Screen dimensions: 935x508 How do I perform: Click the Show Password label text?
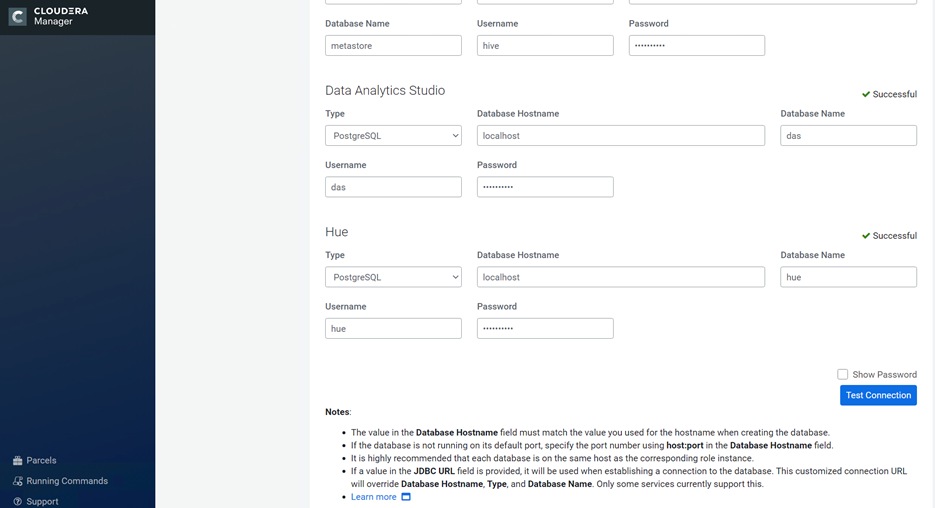884,374
